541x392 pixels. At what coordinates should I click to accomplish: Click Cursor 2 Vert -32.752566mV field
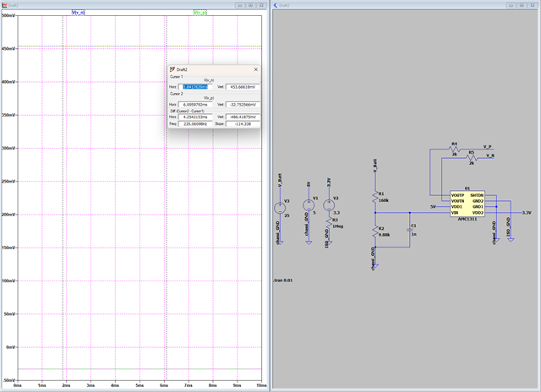243,105
